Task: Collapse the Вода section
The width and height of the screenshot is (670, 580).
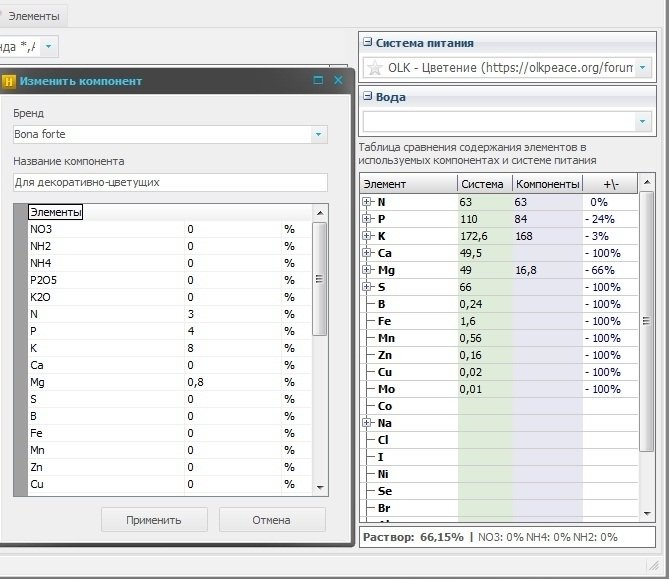Action: coord(367,96)
